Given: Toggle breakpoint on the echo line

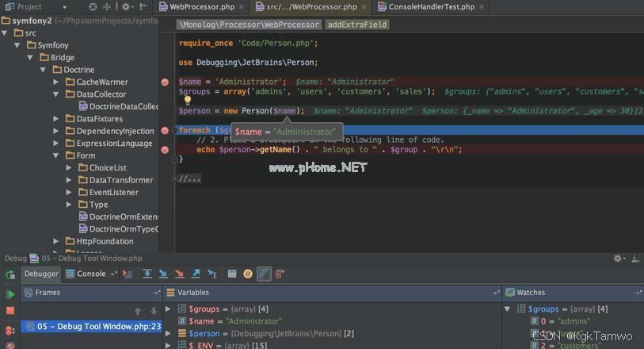Looking at the screenshot, I should [x=165, y=150].
